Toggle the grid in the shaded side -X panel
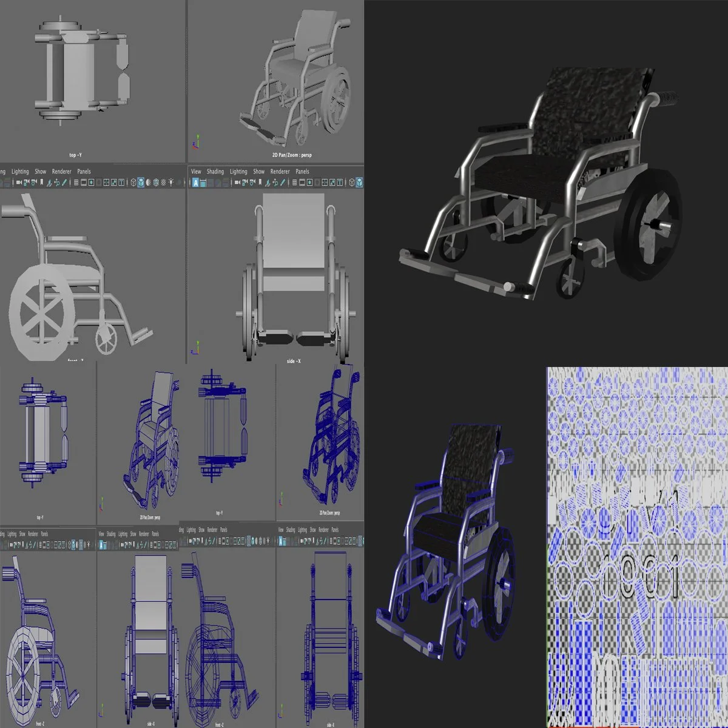 (x=294, y=183)
